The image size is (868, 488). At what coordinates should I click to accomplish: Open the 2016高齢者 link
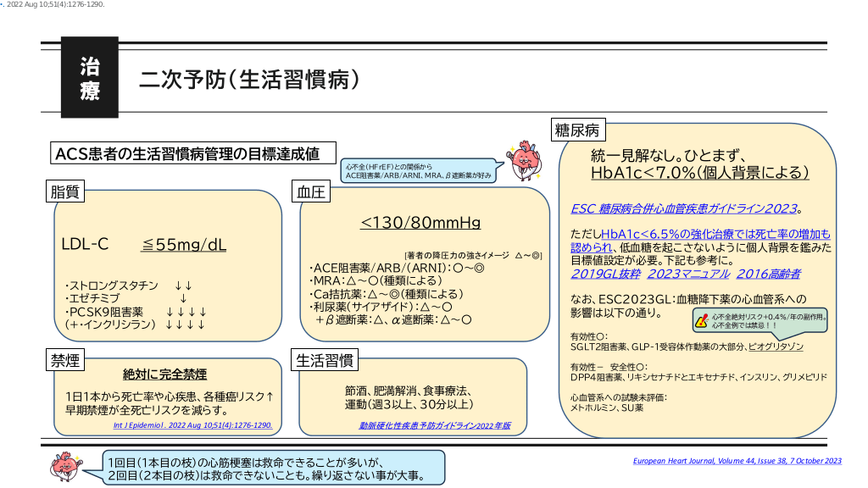(x=768, y=274)
